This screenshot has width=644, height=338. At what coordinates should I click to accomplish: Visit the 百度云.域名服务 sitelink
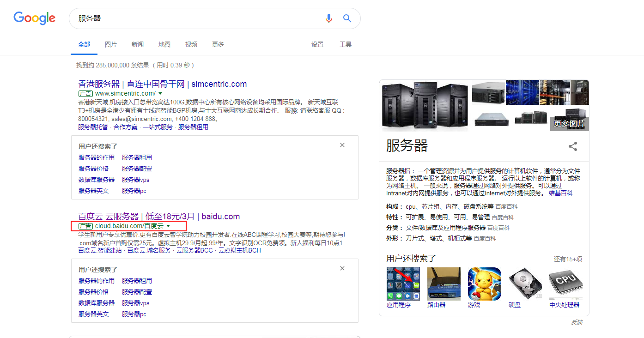[x=149, y=250]
